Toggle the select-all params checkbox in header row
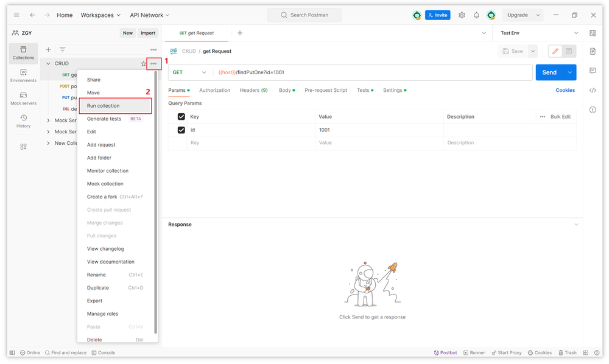The width and height of the screenshot is (609, 364). point(181,117)
